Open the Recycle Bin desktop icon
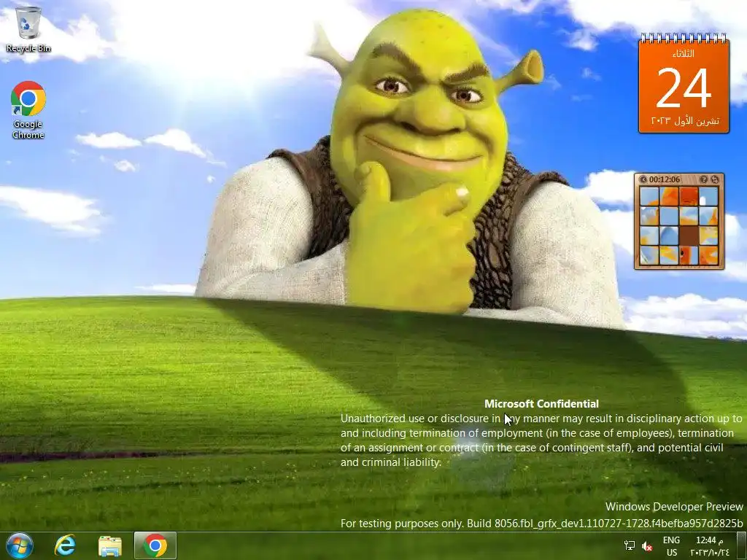Image resolution: width=747 pixels, height=560 pixels. tap(28, 29)
